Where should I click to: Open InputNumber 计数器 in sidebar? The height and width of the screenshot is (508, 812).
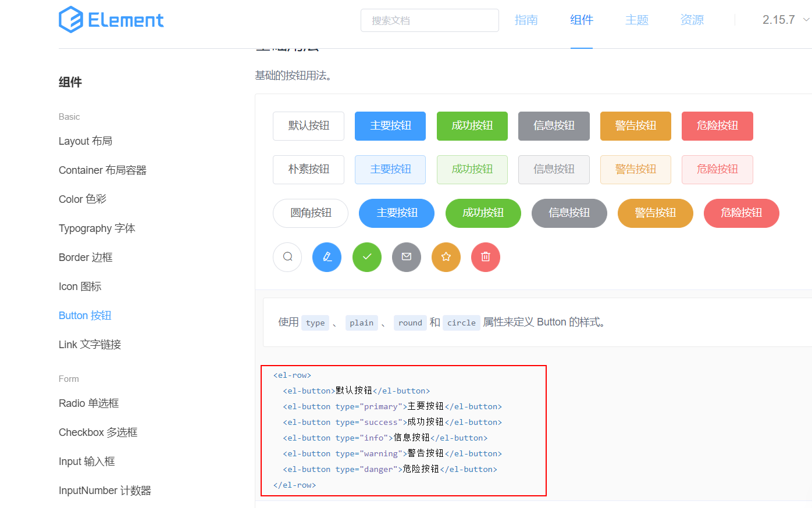(105, 491)
